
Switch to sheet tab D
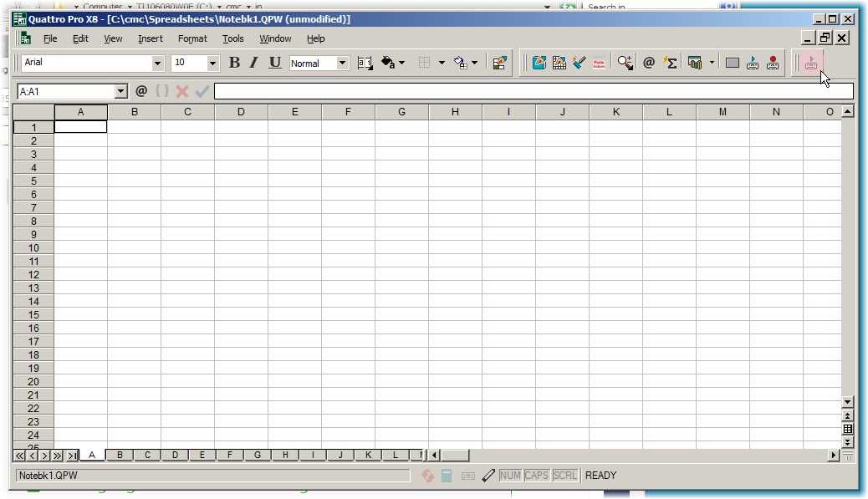click(x=175, y=455)
